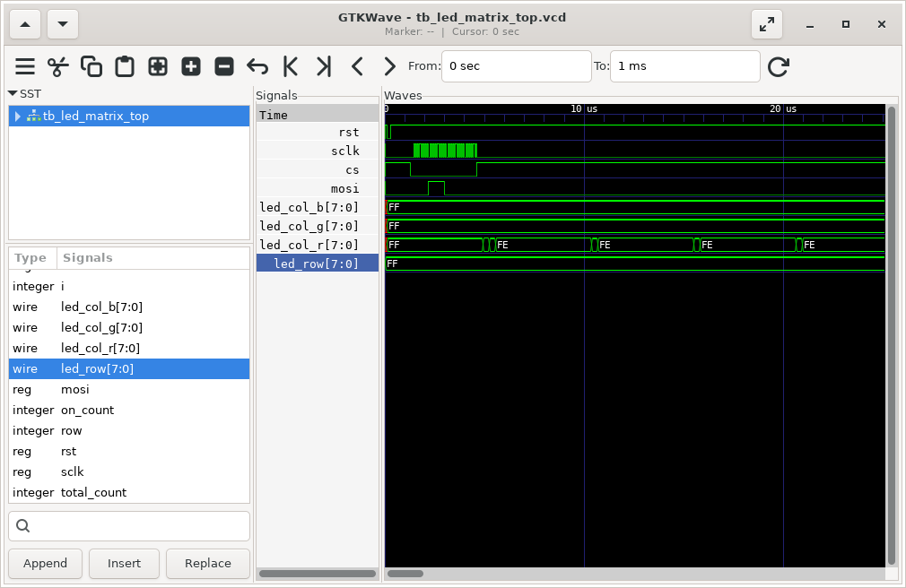Reload the waveform file

[779, 66]
